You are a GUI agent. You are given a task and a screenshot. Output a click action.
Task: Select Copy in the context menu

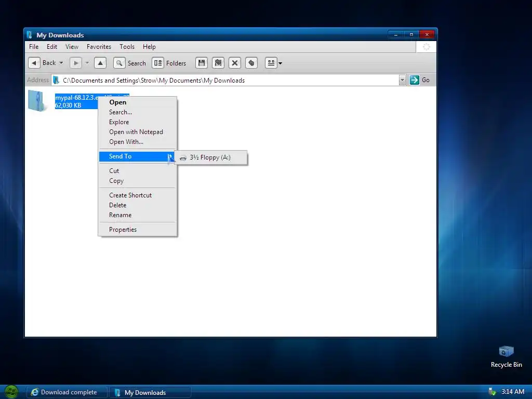[x=137, y=180]
